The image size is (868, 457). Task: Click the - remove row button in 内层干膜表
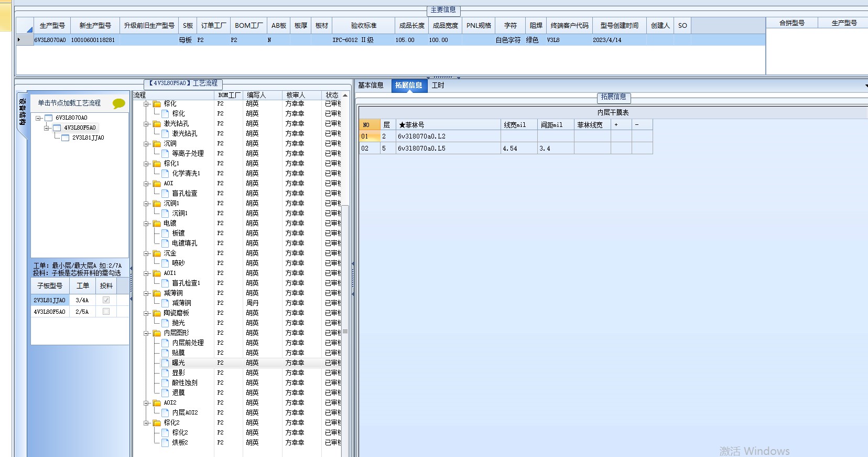642,125
